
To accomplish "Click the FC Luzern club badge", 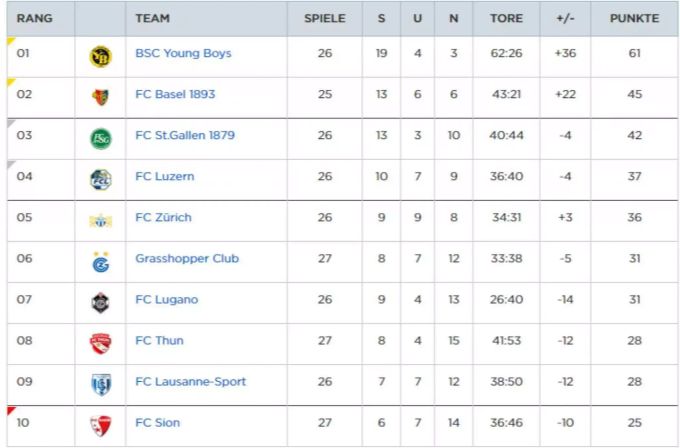I will coord(101,180).
